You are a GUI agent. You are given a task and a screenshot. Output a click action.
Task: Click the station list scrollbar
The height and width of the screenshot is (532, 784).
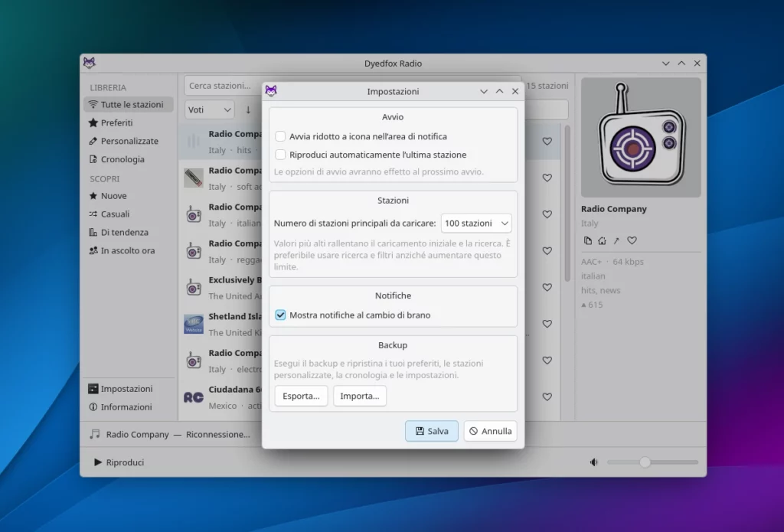point(567,203)
